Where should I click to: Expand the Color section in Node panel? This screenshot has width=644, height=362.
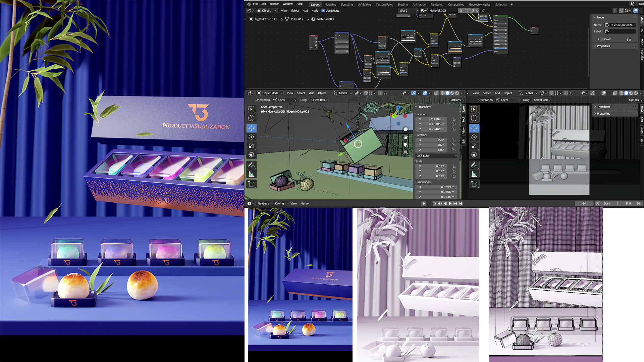tap(598, 39)
